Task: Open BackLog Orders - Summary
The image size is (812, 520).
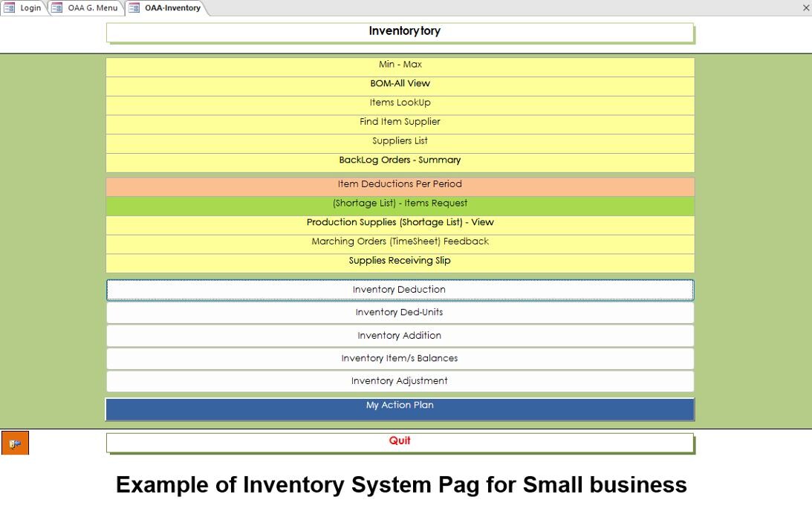Action: (400, 160)
